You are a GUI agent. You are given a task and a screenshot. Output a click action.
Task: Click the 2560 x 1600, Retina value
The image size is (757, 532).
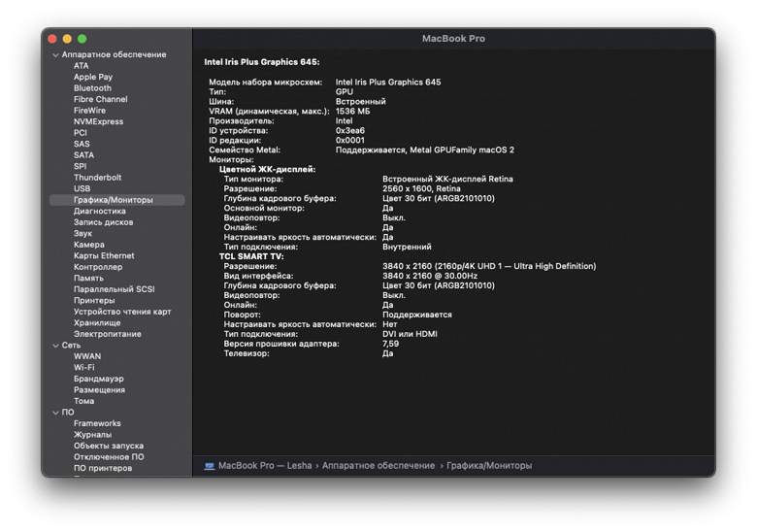tap(421, 188)
